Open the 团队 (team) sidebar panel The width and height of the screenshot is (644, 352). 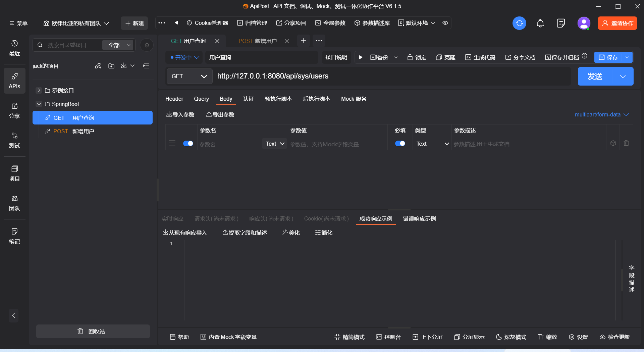point(14,203)
